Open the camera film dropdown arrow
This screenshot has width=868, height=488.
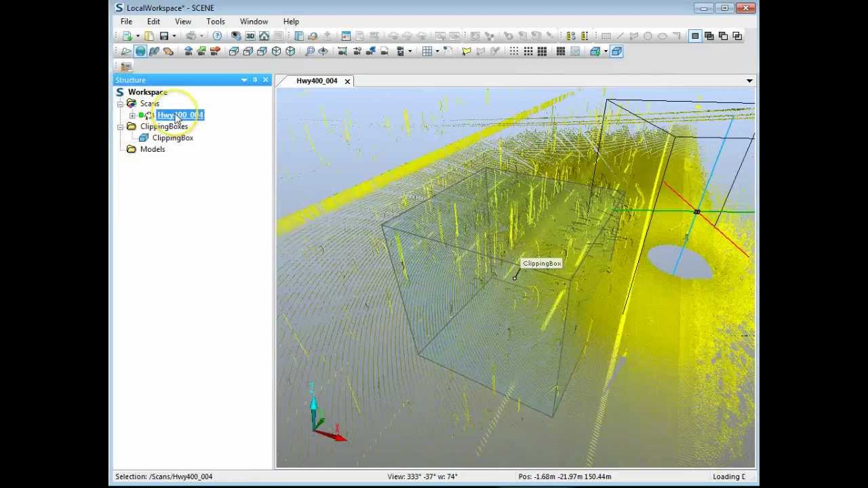(x=410, y=52)
